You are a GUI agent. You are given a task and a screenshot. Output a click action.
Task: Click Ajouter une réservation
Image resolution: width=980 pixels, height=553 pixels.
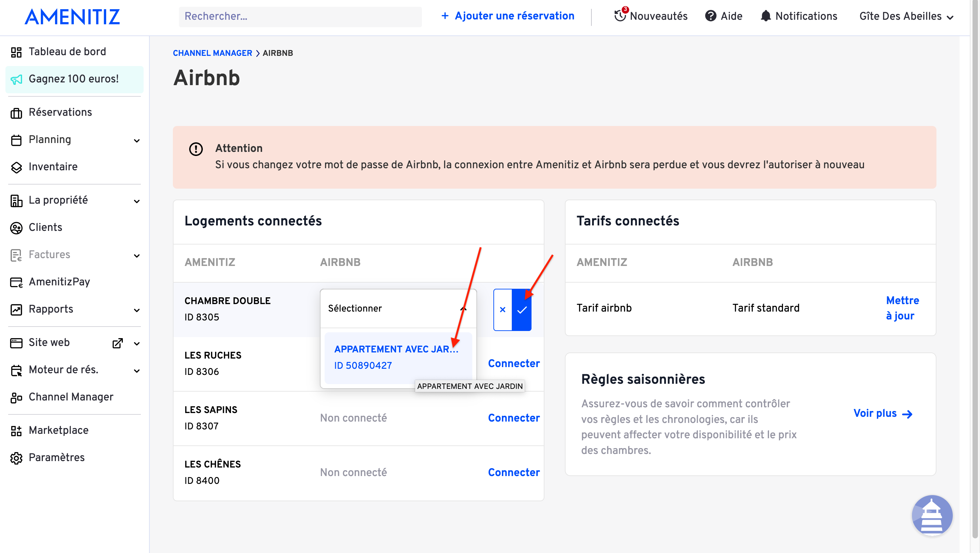click(x=507, y=16)
